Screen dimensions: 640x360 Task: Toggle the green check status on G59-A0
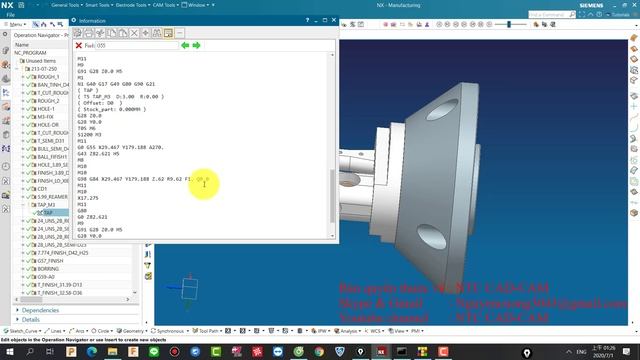pyautogui.click(x=29, y=277)
